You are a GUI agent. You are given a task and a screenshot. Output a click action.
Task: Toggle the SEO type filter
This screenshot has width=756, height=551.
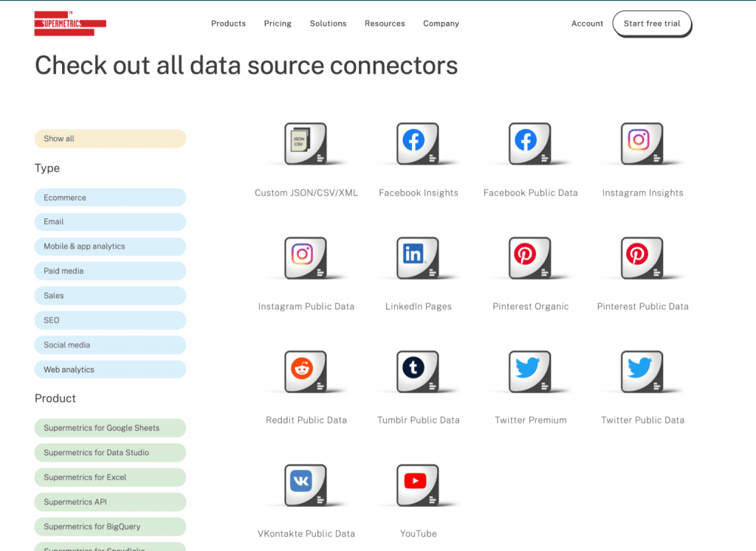click(x=111, y=320)
